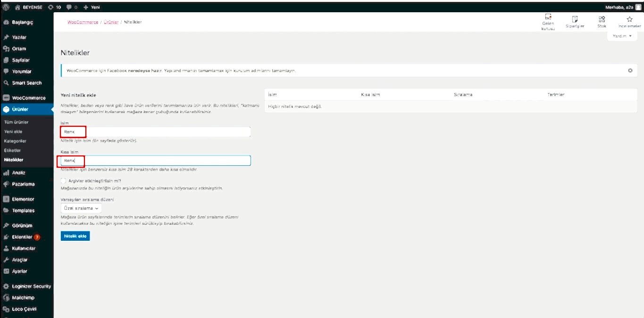Click the WooCommerce breadcrumb link

click(x=83, y=22)
